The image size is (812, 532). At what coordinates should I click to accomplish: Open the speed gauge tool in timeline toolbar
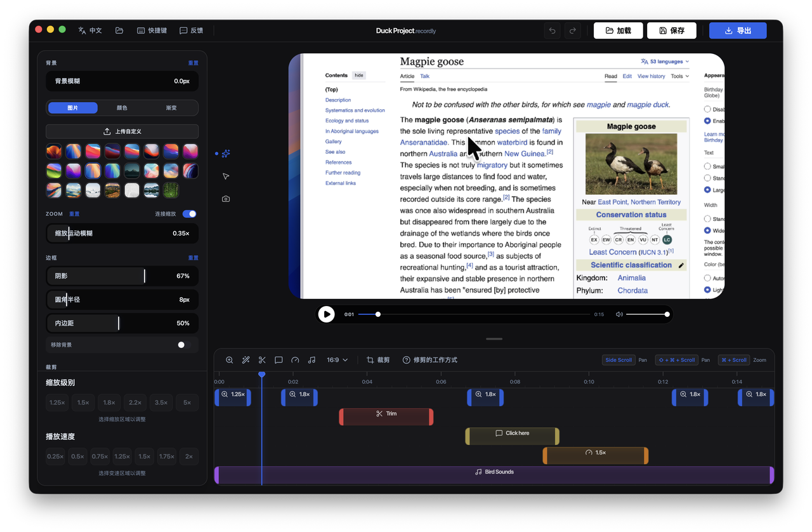tap(295, 359)
